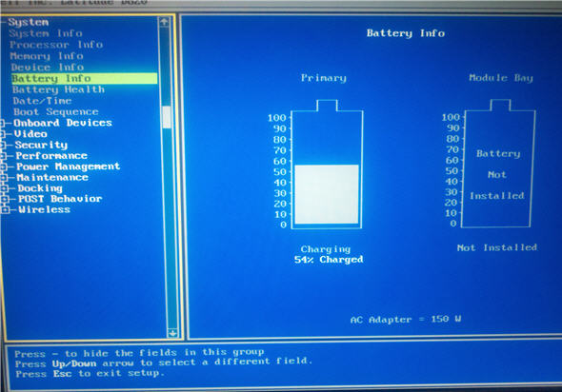Expand the Wireless group
This screenshot has height=392, width=562.
click(6, 209)
